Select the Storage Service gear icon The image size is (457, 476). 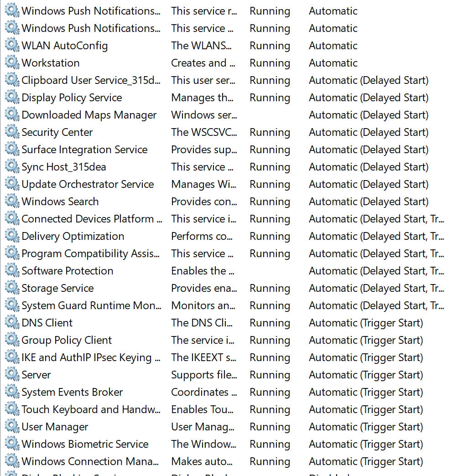pyautogui.click(x=12, y=287)
